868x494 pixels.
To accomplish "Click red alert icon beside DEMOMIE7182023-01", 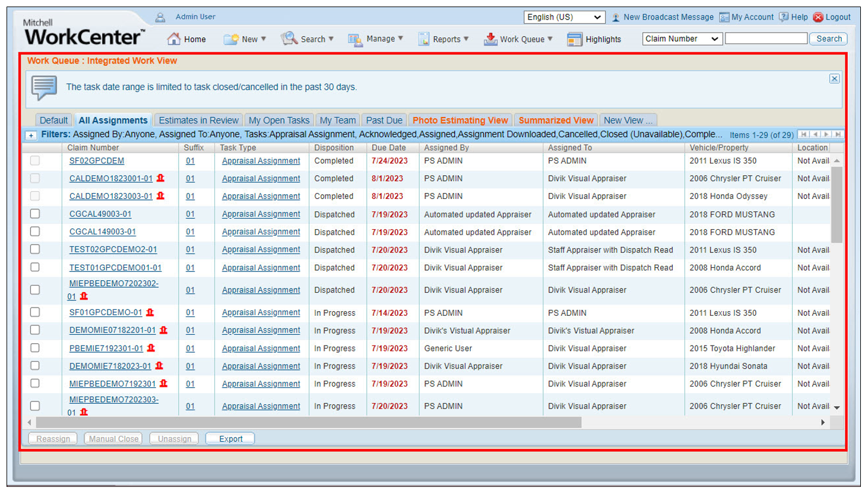I will pyautogui.click(x=159, y=366).
